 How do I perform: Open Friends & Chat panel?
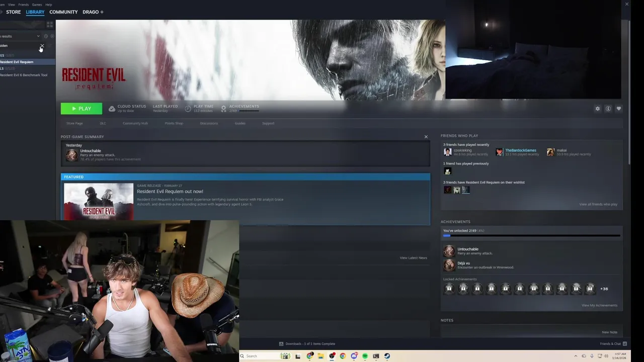[x=613, y=344]
